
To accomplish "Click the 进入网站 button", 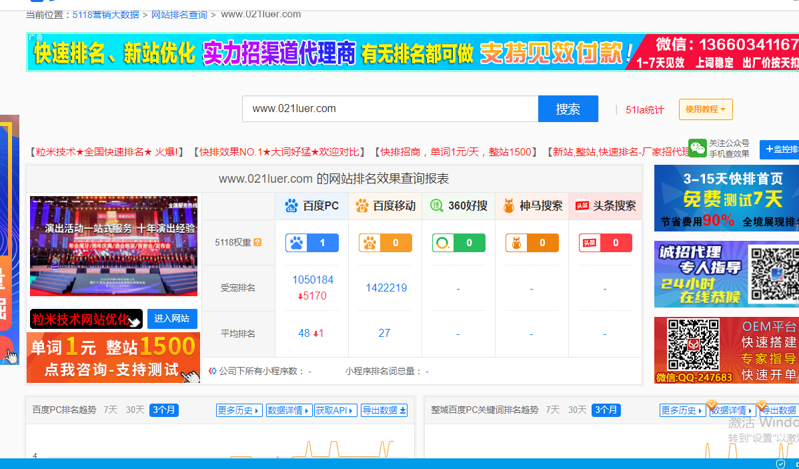I will [172, 318].
